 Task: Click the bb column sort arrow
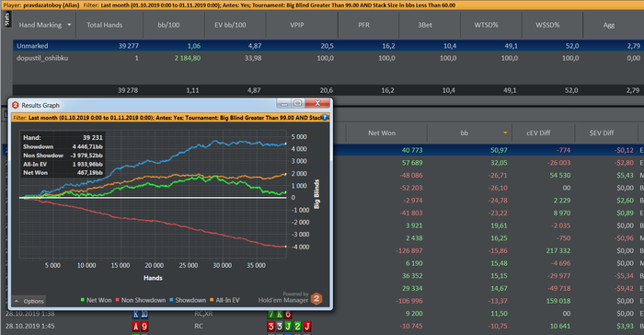click(x=505, y=133)
